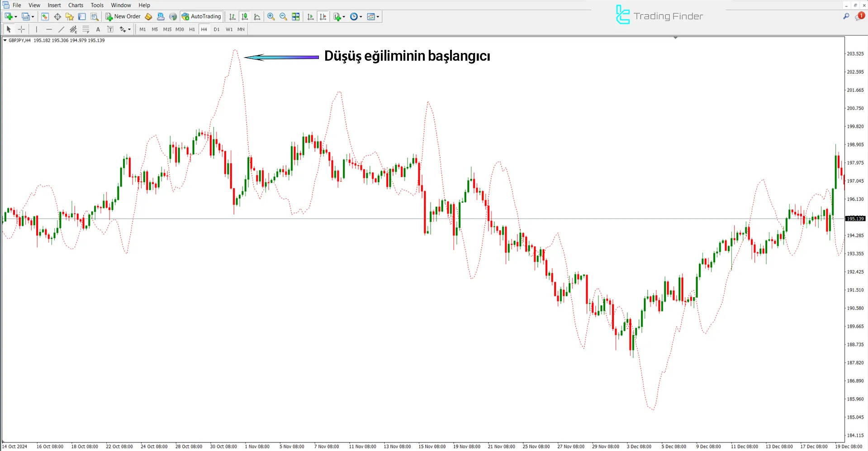Open the Insert menu
The height and width of the screenshot is (451, 868).
(x=54, y=5)
